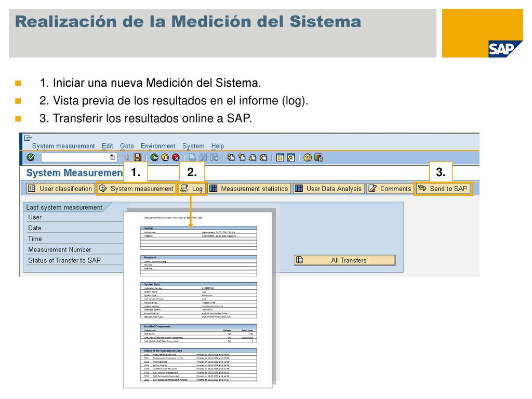The image size is (532, 399).
Task: Open the Comments button
Action: [x=390, y=188]
